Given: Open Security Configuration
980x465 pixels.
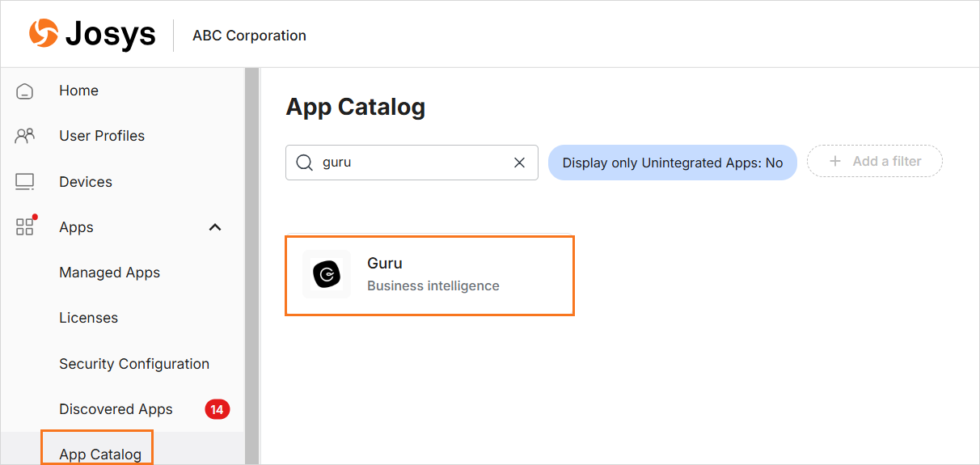Looking at the screenshot, I should click(134, 364).
